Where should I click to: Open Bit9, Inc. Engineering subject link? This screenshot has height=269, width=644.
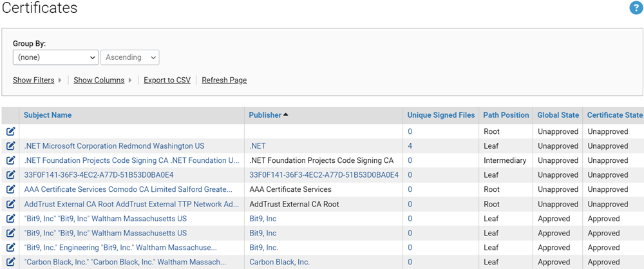click(120, 248)
